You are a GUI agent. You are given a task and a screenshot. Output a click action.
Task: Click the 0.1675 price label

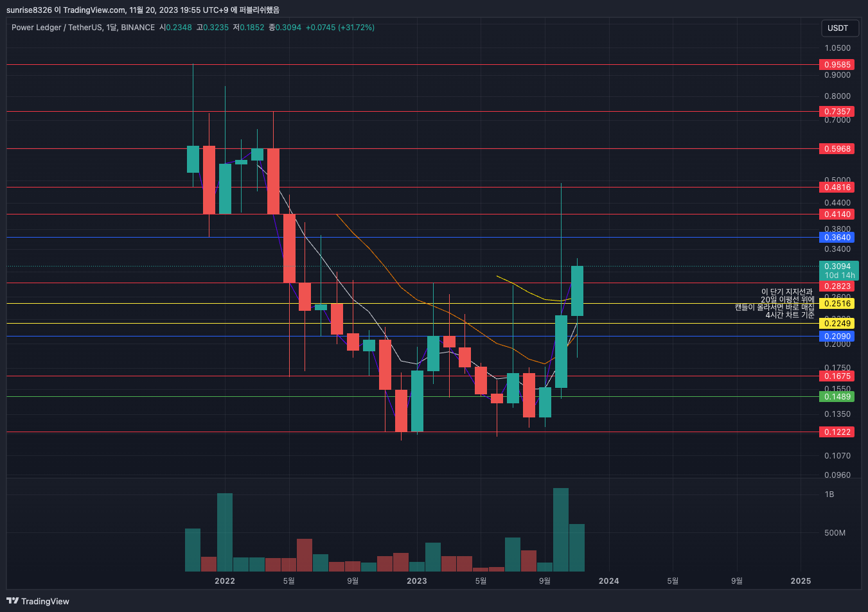point(837,376)
